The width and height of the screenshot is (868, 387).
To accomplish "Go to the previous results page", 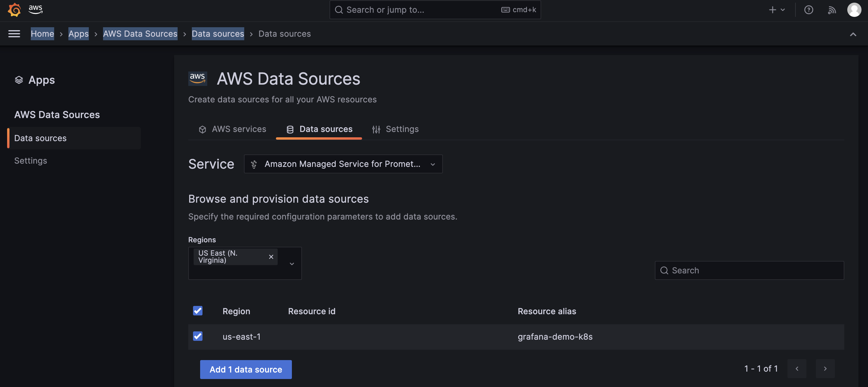I will coord(797,368).
